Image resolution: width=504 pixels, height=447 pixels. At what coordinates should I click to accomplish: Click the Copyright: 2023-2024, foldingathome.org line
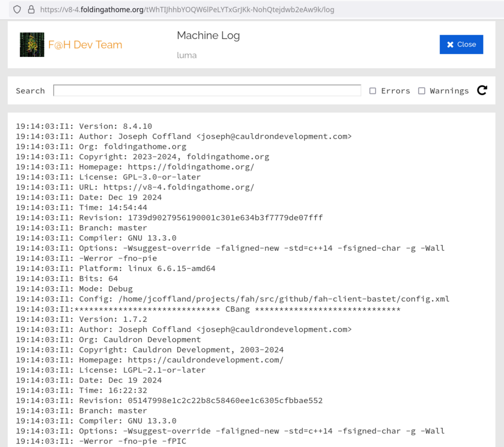pos(143,157)
